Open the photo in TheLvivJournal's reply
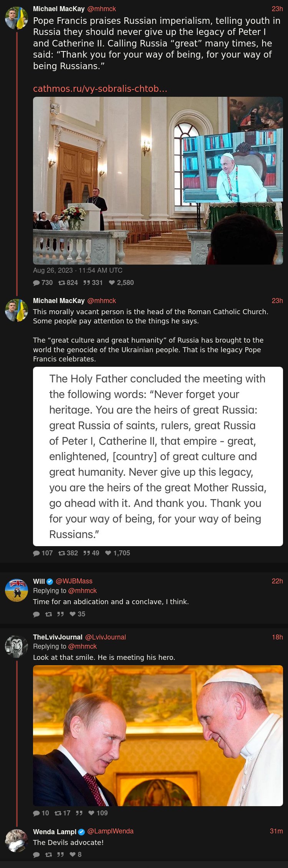The image size is (288, 868). (158, 735)
